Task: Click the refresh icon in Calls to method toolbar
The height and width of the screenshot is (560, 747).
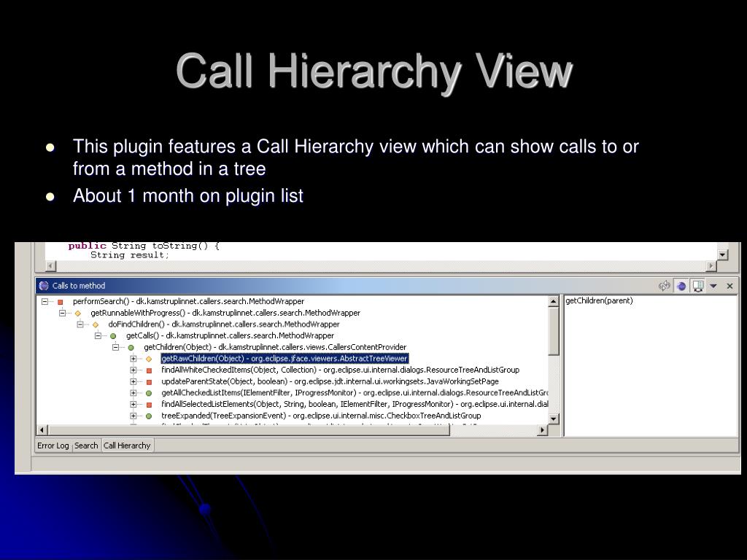Action: [664, 286]
